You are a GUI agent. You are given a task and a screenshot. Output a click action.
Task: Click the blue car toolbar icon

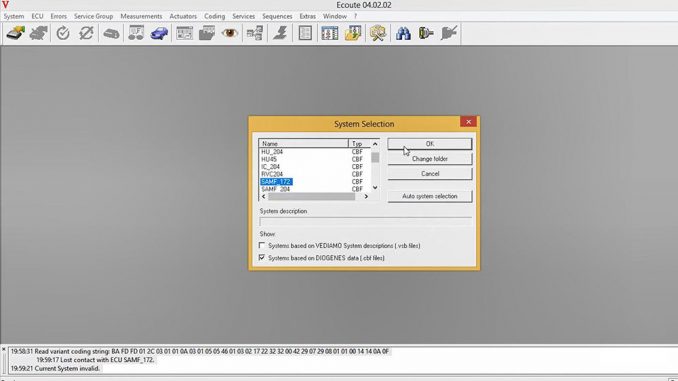point(159,33)
